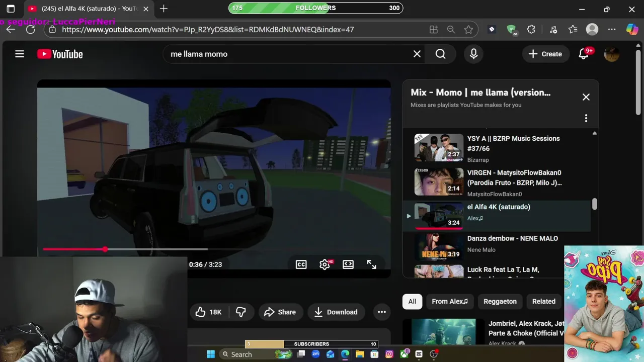Open Microsoft Store from the taskbar

(x=375, y=354)
